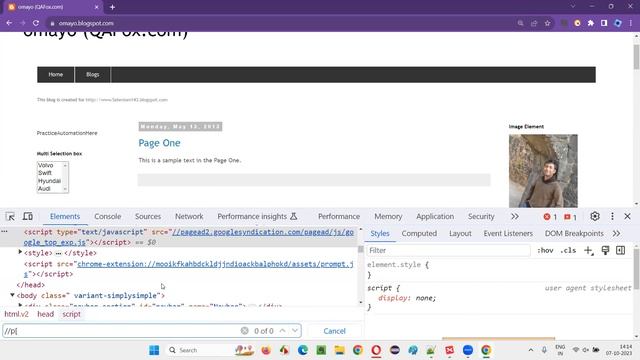Switch to the Sources tab

(x=148, y=216)
